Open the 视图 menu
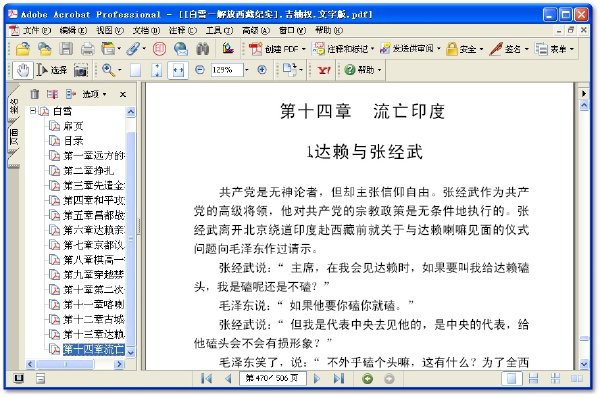The width and height of the screenshot is (600, 397). tap(110, 30)
